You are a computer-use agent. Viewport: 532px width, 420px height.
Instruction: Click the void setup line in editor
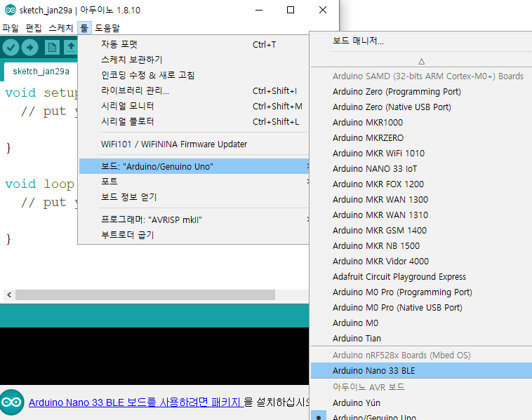tap(41, 93)
